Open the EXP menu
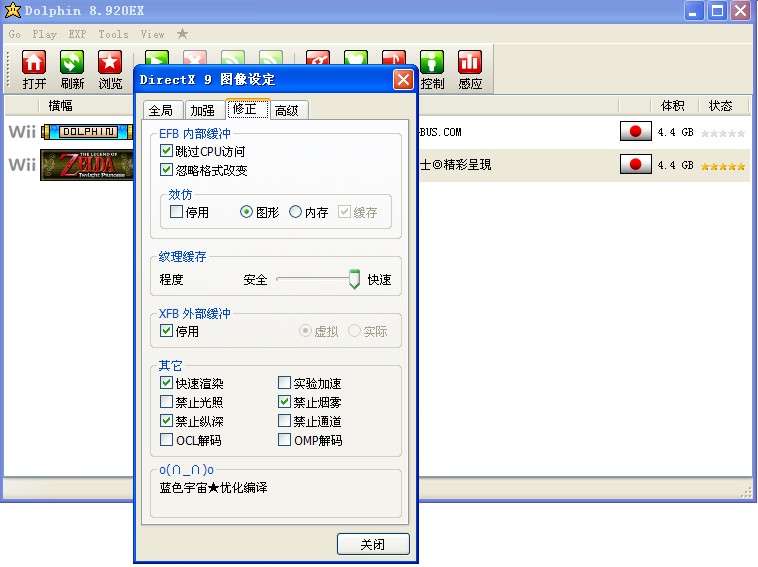The height and width of the screenshot is (567, 758). point(77,34)
